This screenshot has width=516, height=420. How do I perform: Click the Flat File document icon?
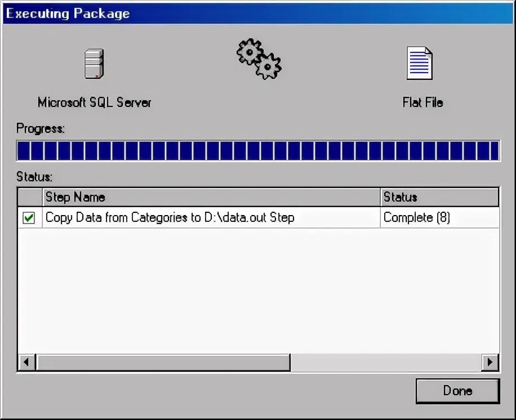tap(420, 63)
